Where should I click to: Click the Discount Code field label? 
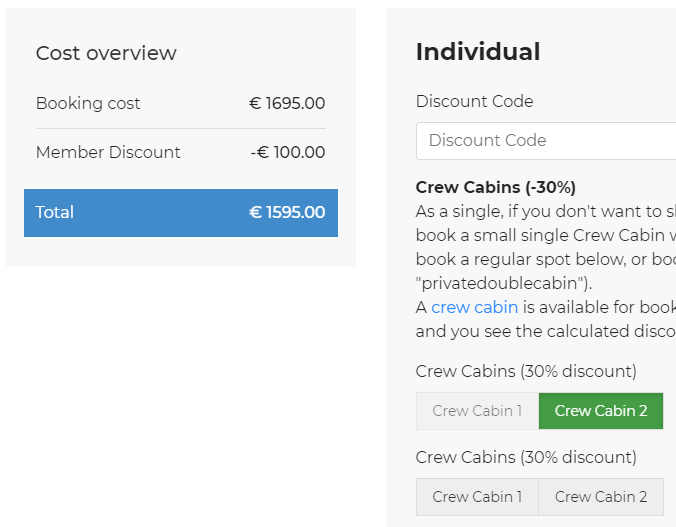coord(474,102)
